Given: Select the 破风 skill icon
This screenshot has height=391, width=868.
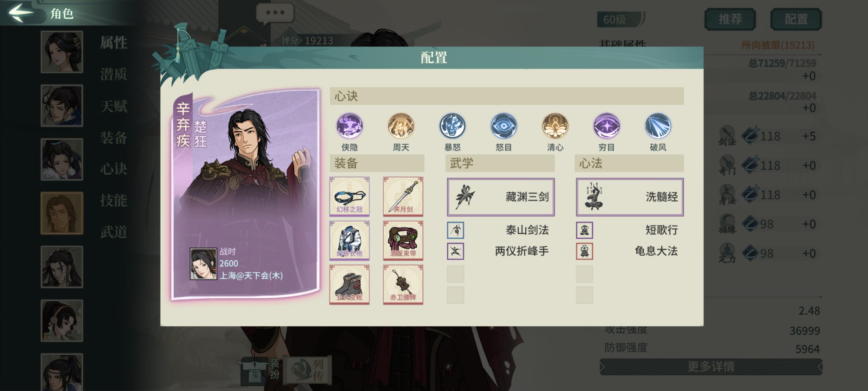Looking at the screenshot, I should (x=658, y=126).
